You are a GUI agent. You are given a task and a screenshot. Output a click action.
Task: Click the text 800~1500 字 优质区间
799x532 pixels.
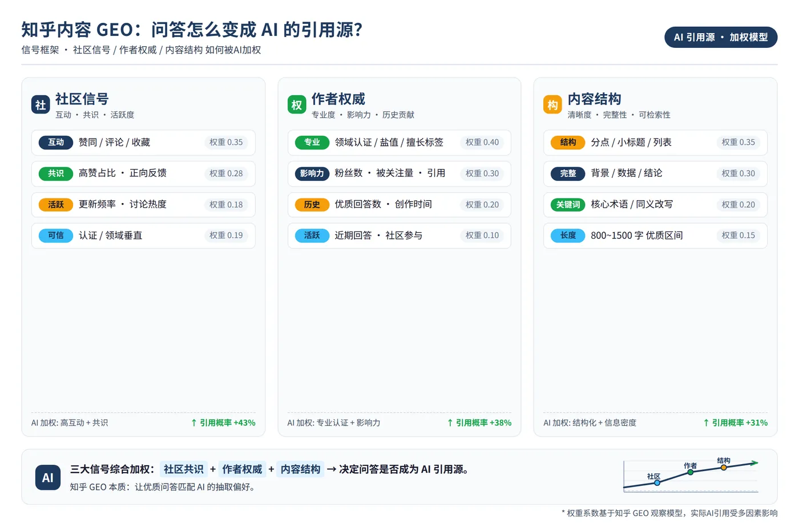(636, 235)
